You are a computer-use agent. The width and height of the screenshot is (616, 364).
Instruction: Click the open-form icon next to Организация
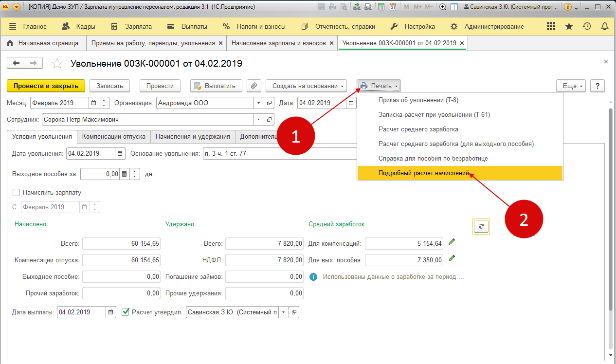point(270,103)
